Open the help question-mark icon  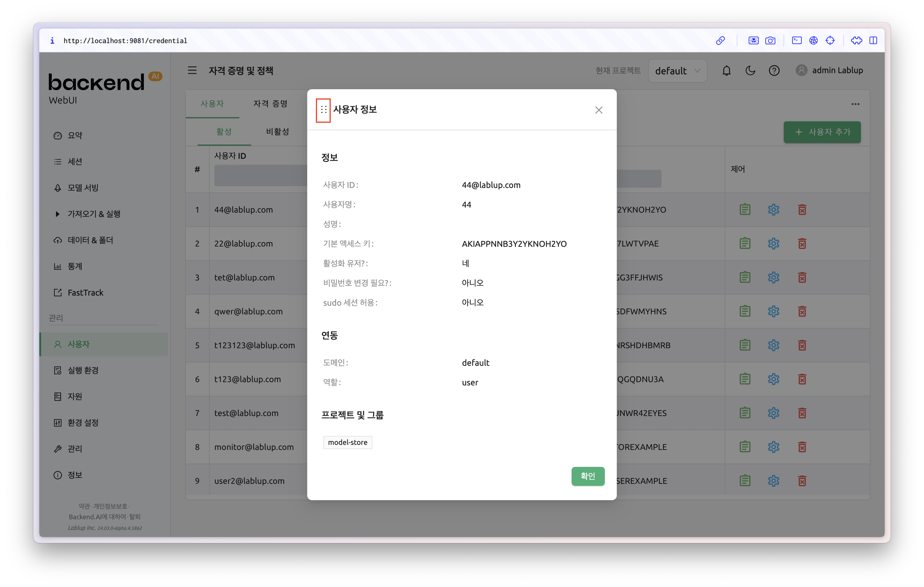click(x=774, y=70)
